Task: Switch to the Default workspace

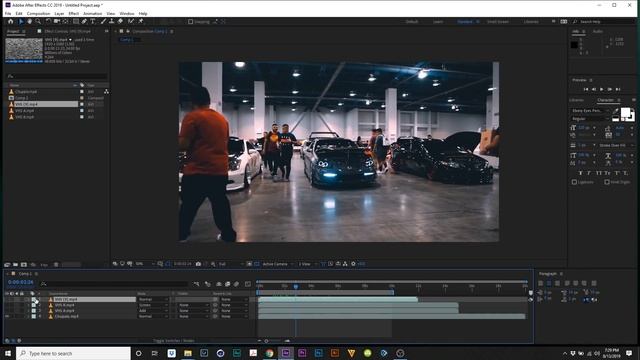Action: (412, 22)
